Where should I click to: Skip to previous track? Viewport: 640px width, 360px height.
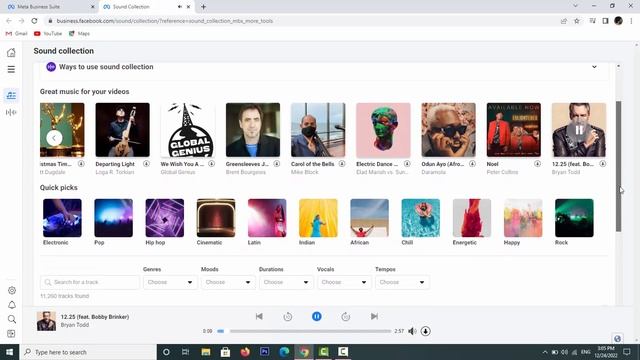259,316
